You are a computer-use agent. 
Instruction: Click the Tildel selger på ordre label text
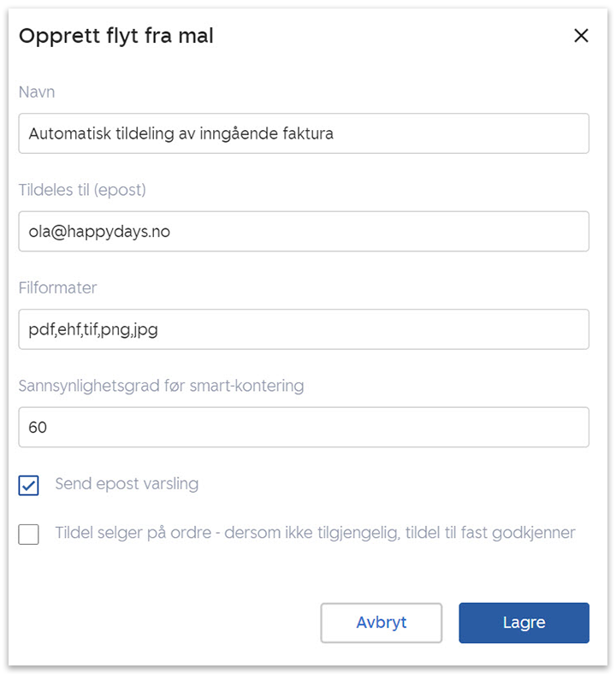click(315, 533)
